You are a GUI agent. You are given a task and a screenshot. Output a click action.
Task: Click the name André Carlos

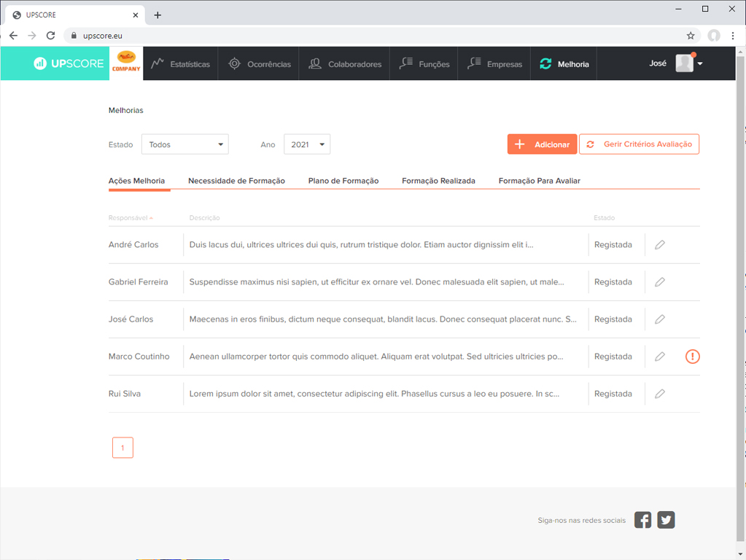tap(133, 244)
